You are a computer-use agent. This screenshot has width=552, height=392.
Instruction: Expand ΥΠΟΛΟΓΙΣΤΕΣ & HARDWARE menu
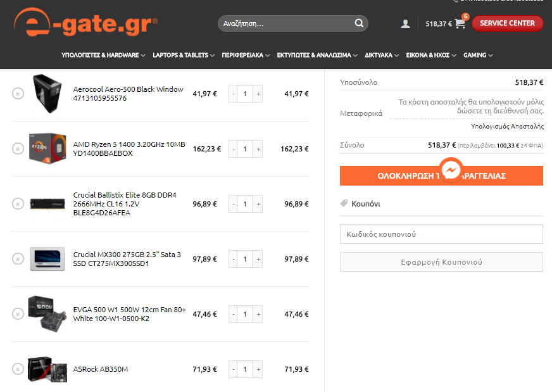click(103, 55)
